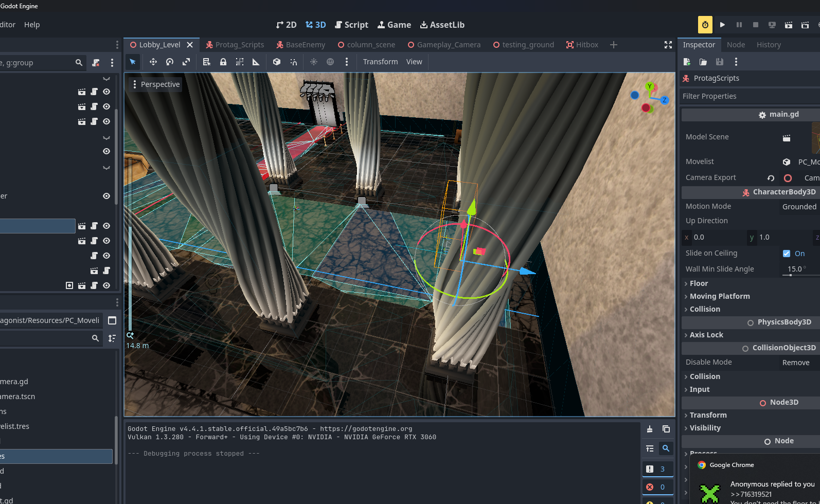Group the selected node's children
The width and height of the screenshot is (820, 504).
pyautogui.click(x=240, y=62)
